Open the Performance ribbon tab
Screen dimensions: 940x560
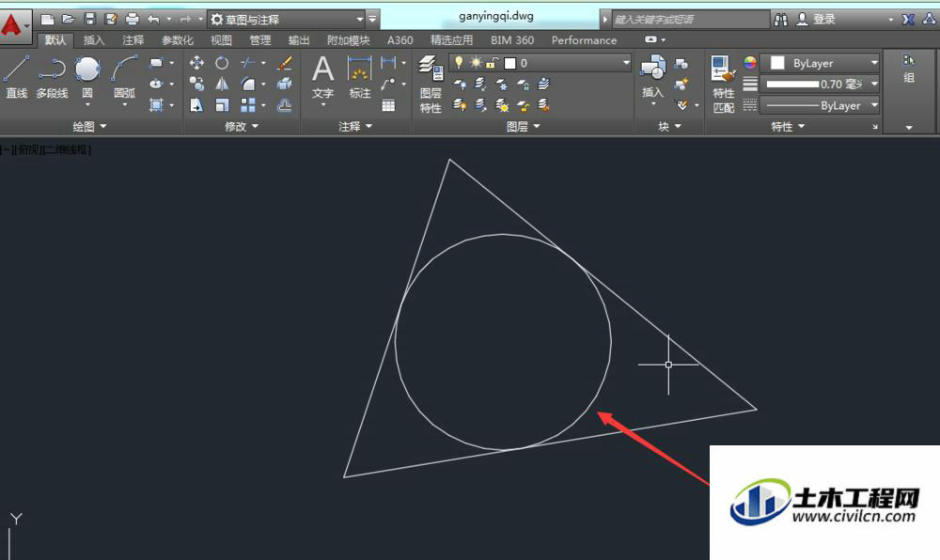coord(584,40)
